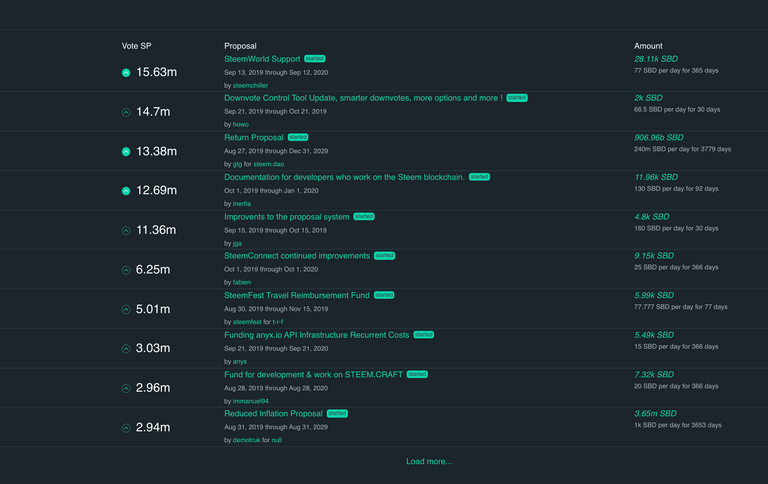The image size is (768, 484).
Task: Click the 2.96m vote SP value
Action: tap(153, 388)
